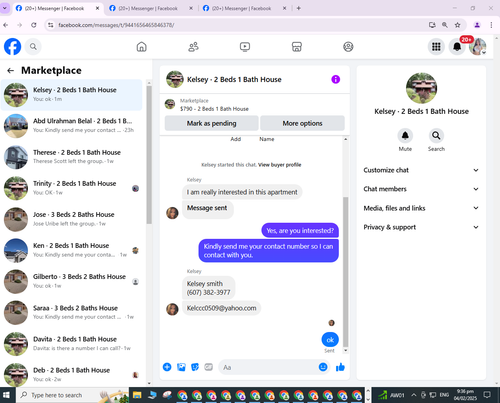The width and height of the screenshot is (500, 403).
Task: Open a new browser tab
Action: click(299, 8)
